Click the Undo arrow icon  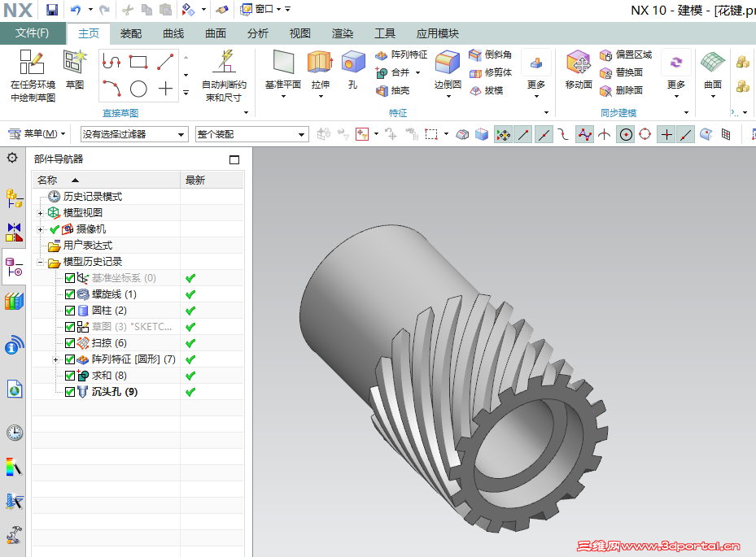click(76, 9)
